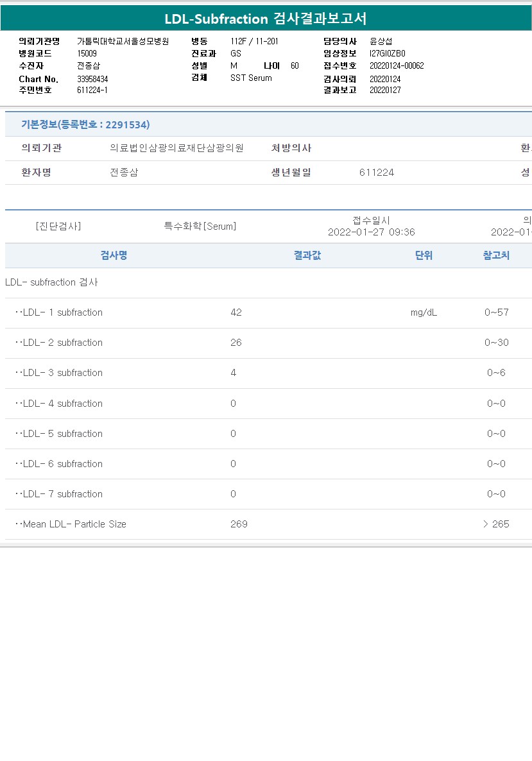This screenshot has width=532, height=761.
Task: Click reference range 0~30
Action: 497,343
